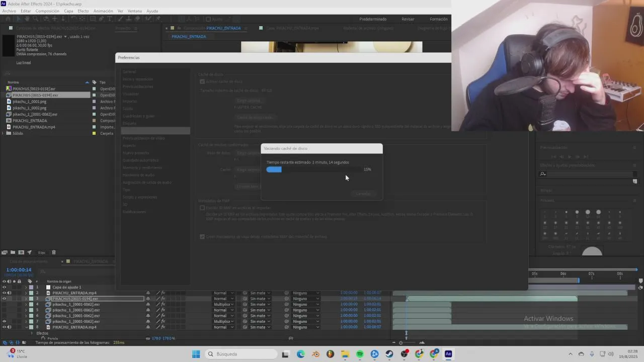The height and width of the screenshot is (362, 644).
Task: Mute audio of layer 8 PIKACHU_ENTRADA.mp4
Action: (x=9, y=327)
